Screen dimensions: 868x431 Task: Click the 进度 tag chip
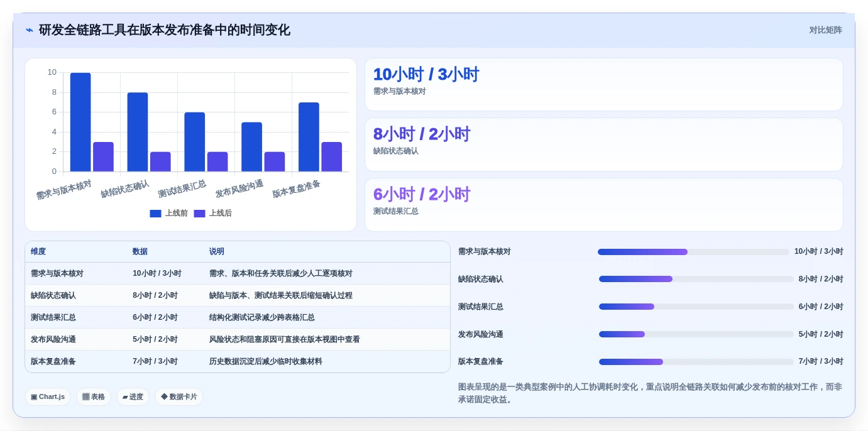coord(133,397)
